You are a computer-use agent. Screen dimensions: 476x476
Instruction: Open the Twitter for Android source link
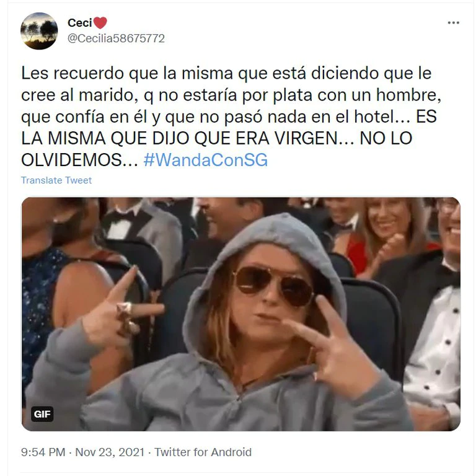point(203,452)
